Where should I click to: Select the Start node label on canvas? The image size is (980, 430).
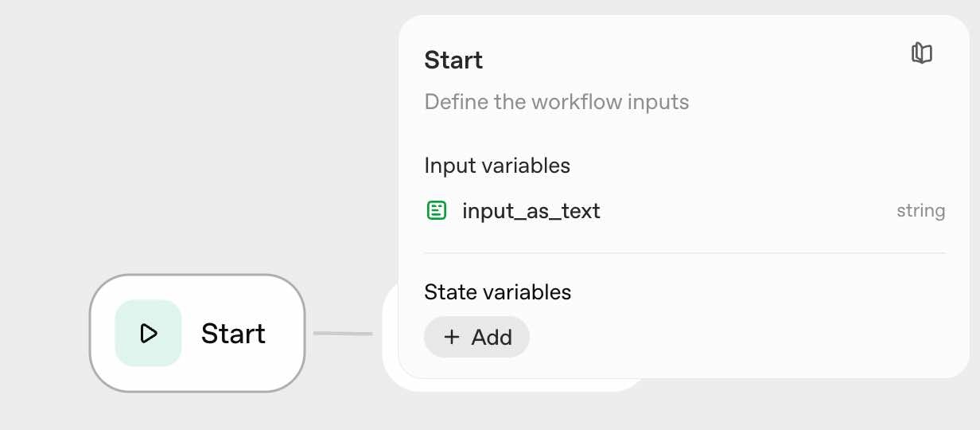(x=233, y=333)
